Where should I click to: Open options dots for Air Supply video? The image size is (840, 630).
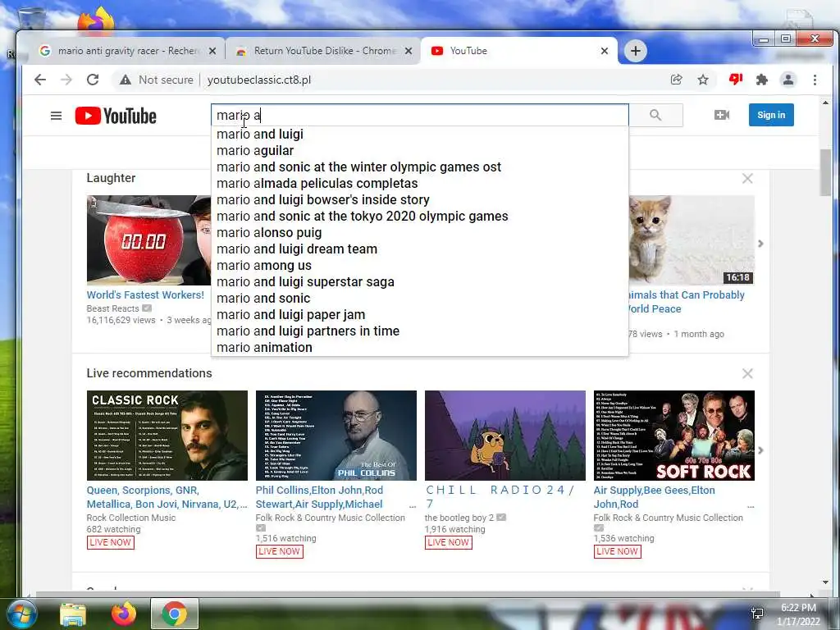pyautogui.click(x=751, y=505)
